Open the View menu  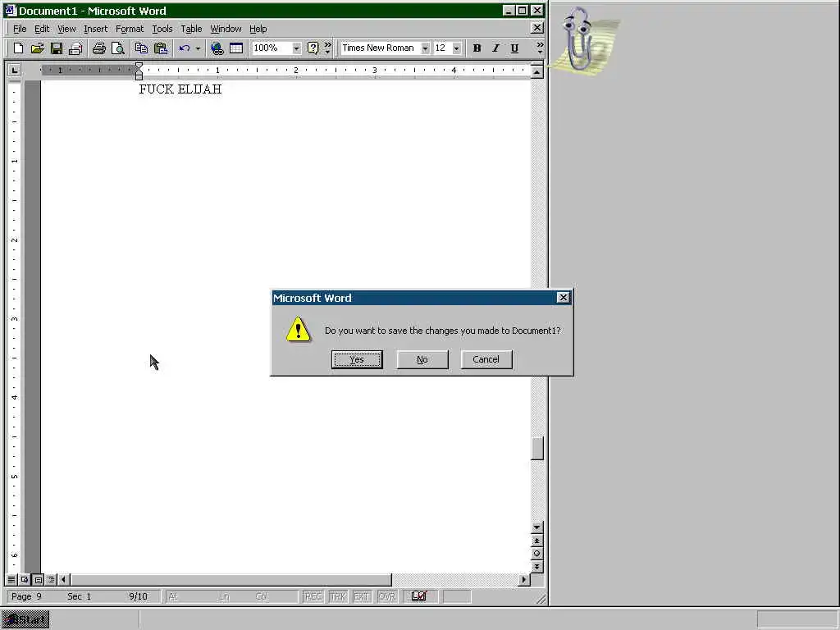(x=67, y=29)
